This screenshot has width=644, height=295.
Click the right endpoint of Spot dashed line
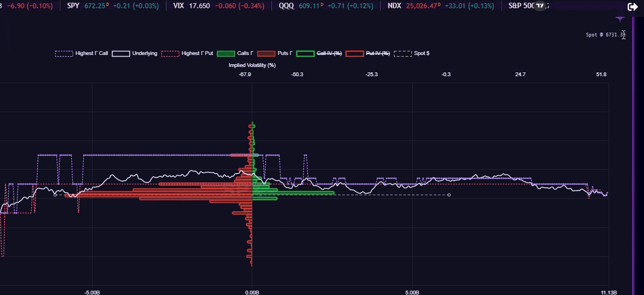(449, 195)
